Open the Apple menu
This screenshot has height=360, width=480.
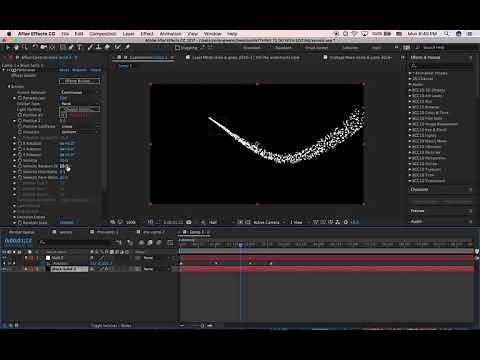9,34
